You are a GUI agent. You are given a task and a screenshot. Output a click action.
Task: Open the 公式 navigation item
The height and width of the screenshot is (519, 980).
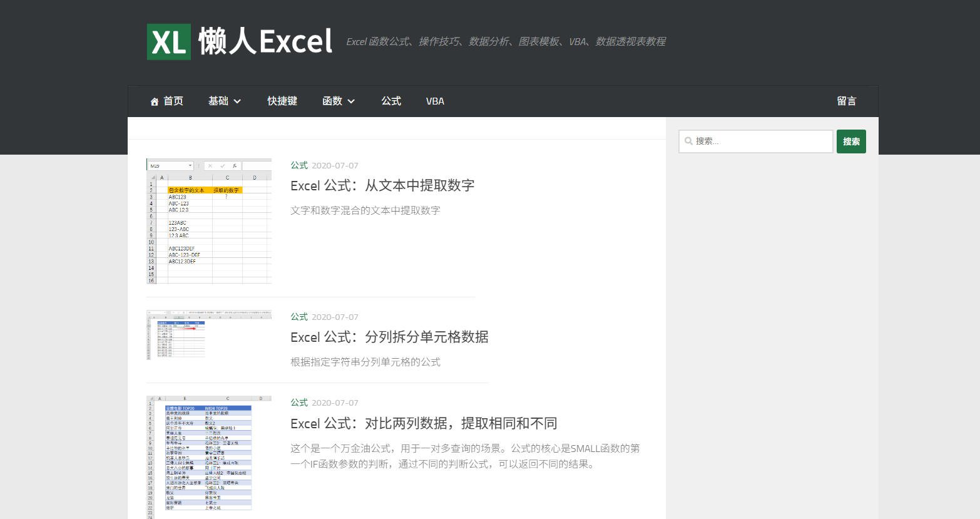[x=391, y=101]
